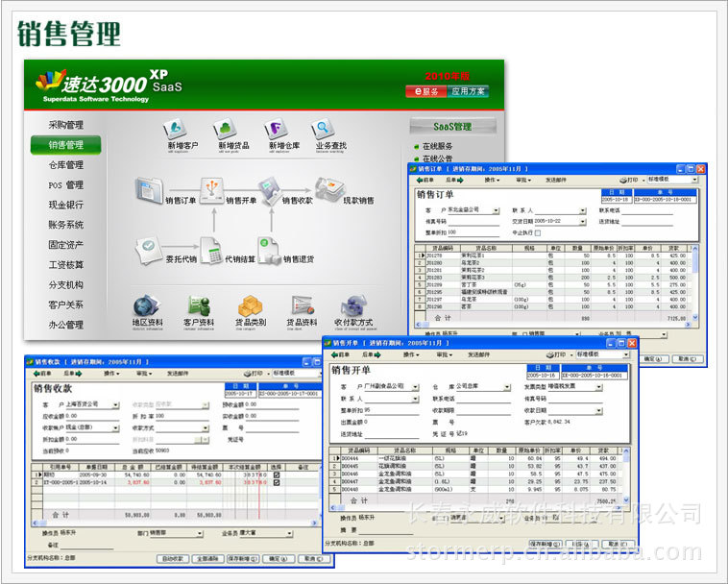Open the 销售订单 workflow icon
The image size is (728, 584).
(x=149, y=189)
